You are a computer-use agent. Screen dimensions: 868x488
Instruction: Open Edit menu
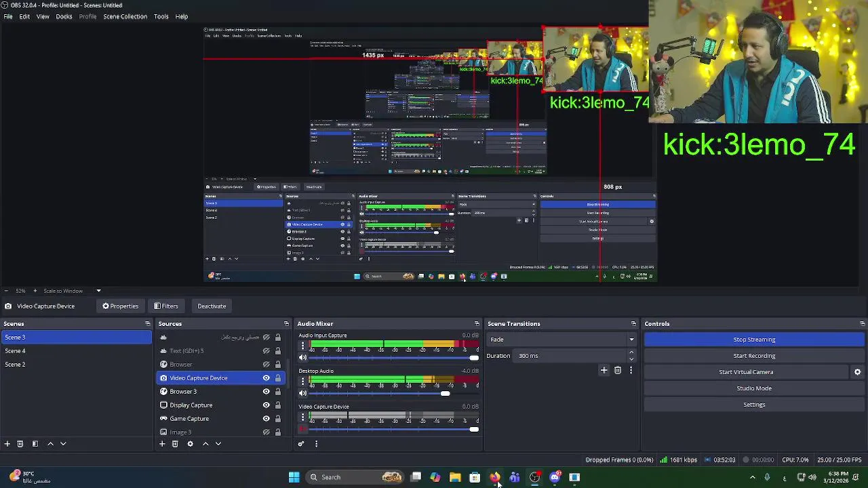coord(24,16)
